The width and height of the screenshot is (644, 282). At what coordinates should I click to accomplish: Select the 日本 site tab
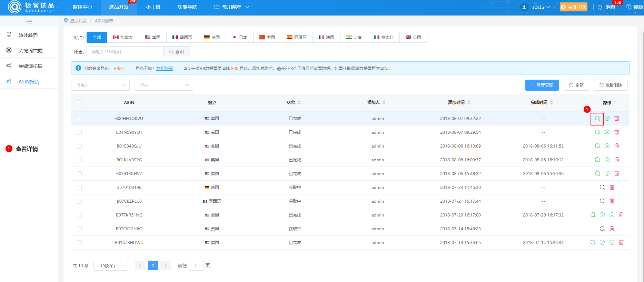coord(239,37)
